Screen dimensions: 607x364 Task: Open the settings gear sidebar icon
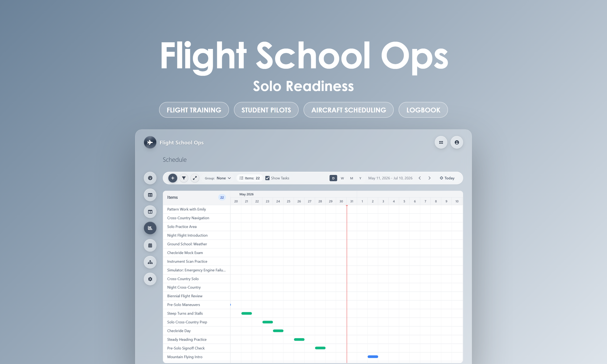[x=150, y=279]
